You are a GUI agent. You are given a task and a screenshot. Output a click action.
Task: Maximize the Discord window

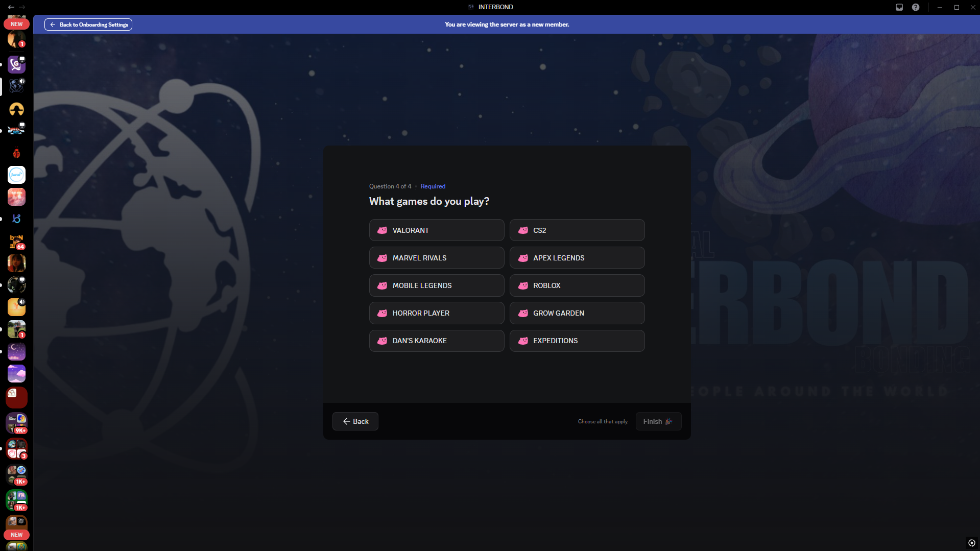(x=957, y=7)
